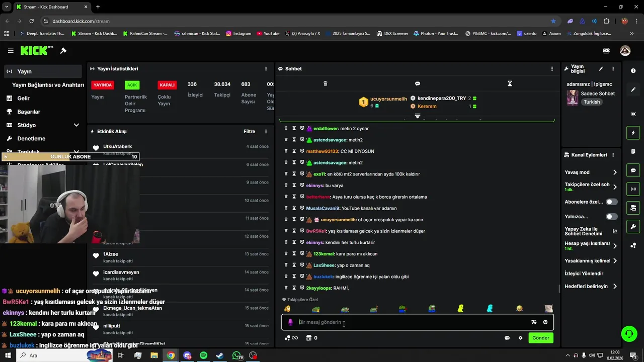The width and height of the screenshot is (644, 362).
Task: Open three-dot menu of Etkinlik Akışı panel
Action: [266, 132]
